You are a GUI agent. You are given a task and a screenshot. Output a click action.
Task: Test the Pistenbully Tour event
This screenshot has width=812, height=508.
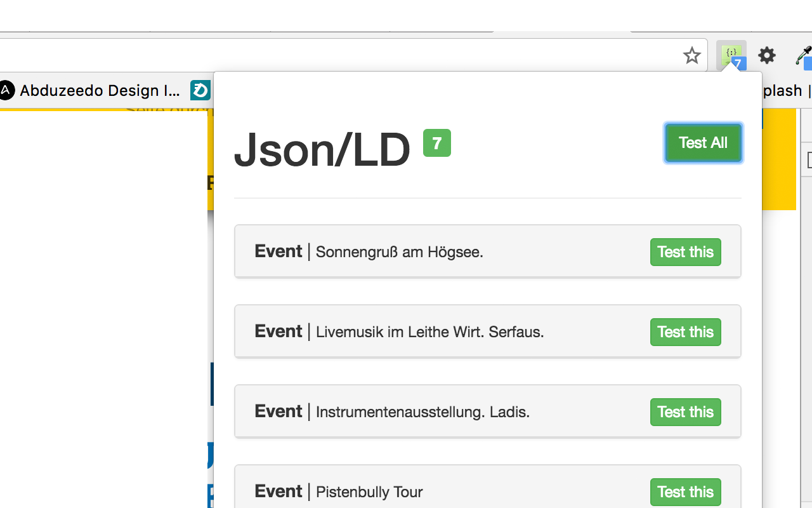tap(685, 492)
